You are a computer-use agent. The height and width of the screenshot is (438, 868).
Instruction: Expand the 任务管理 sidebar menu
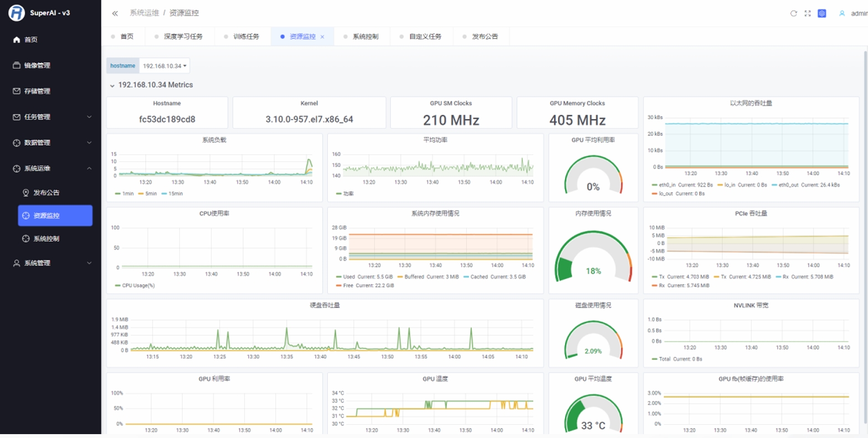click(x=50, y=117)
